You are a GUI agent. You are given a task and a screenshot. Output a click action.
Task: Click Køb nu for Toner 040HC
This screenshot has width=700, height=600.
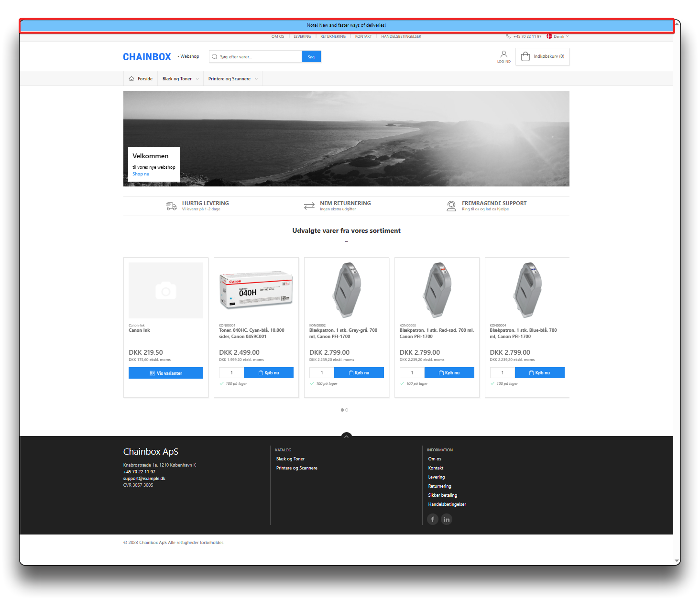point(268,373)
